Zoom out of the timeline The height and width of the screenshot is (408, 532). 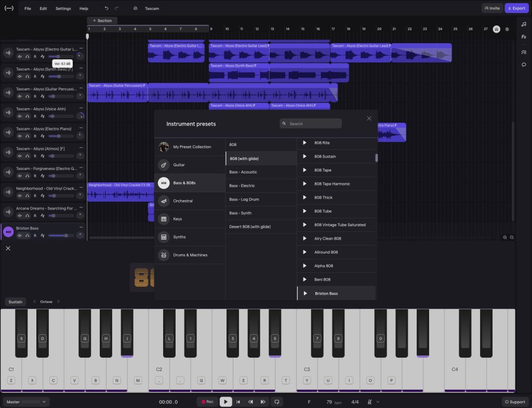tap(512, 238)
